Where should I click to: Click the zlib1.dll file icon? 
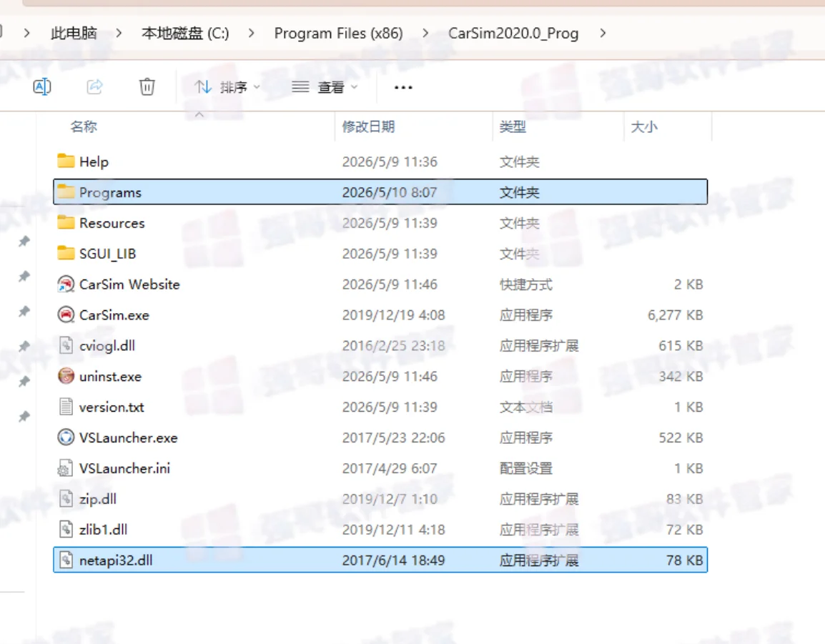66,529
